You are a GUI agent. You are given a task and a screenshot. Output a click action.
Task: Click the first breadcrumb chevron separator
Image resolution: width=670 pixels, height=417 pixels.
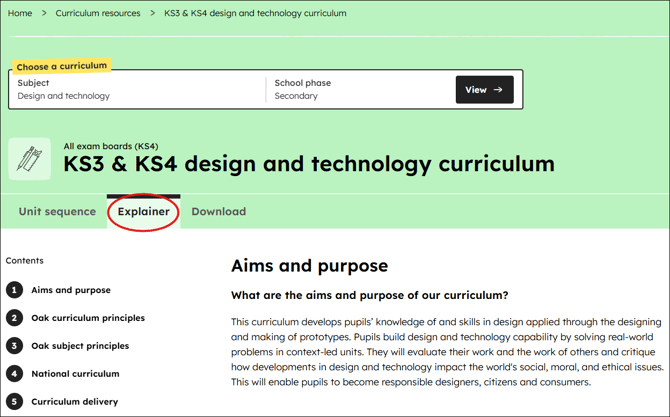pyautogui.click(x=44, y=13)
